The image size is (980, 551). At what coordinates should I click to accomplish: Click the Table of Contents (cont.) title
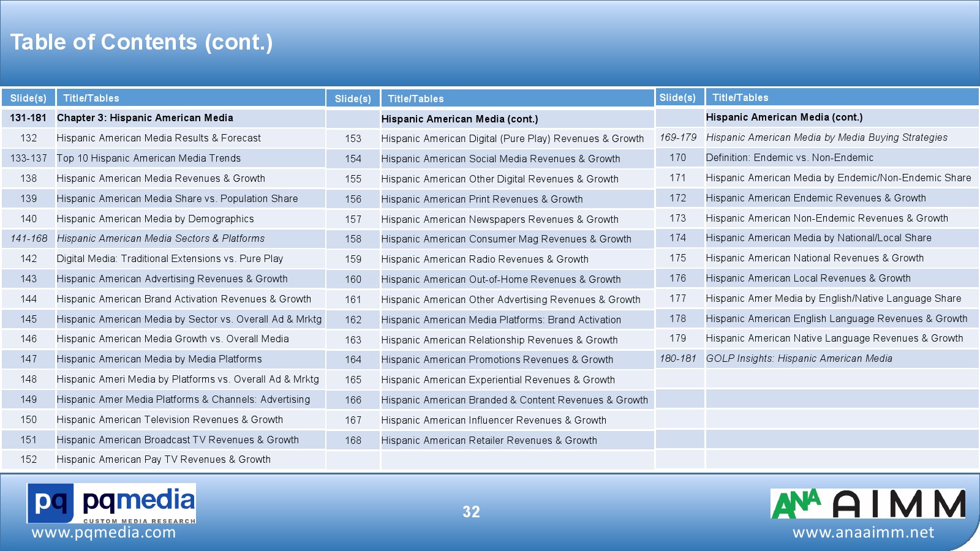click(x=141, y=42)
